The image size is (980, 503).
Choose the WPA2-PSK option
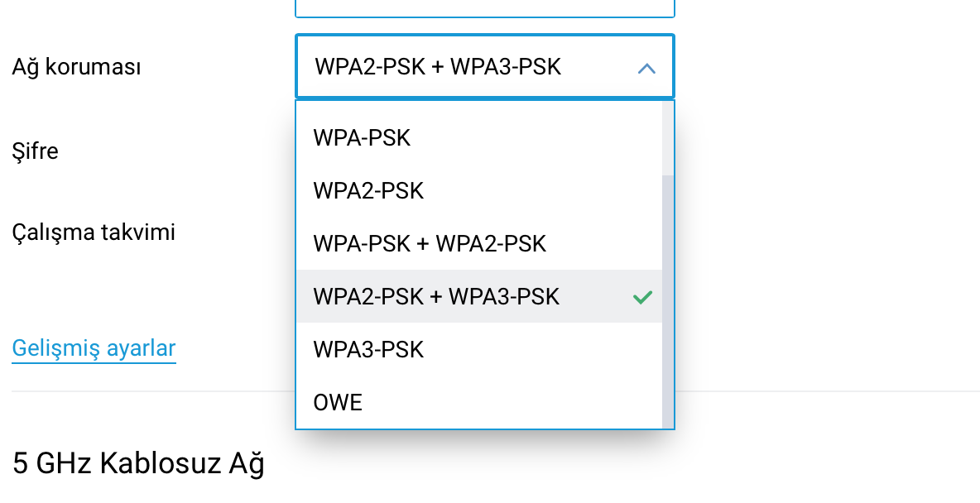[478, 190]
